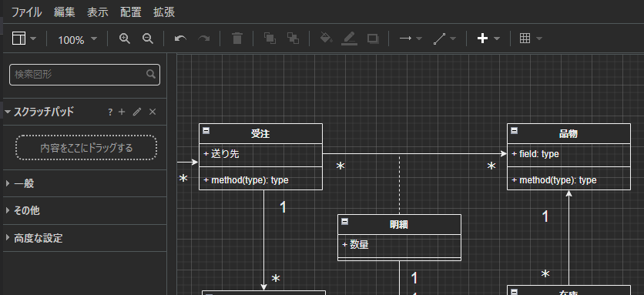Click the shadow toggle icon
Image resolution: width=644 pixels, height=295 pixels.
(x=373, y=39)
